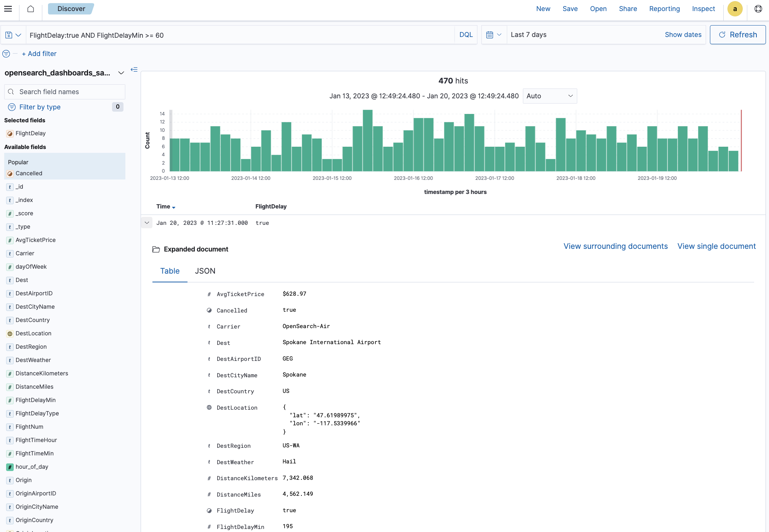Click the Inspect icon in top nav
This screenshot has width=769, height=532.
coord(702,9)
